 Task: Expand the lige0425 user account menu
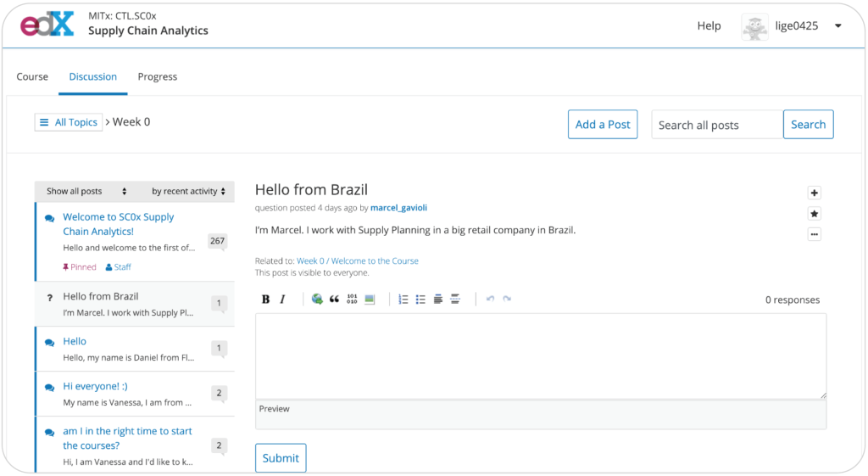coord(837,26)
